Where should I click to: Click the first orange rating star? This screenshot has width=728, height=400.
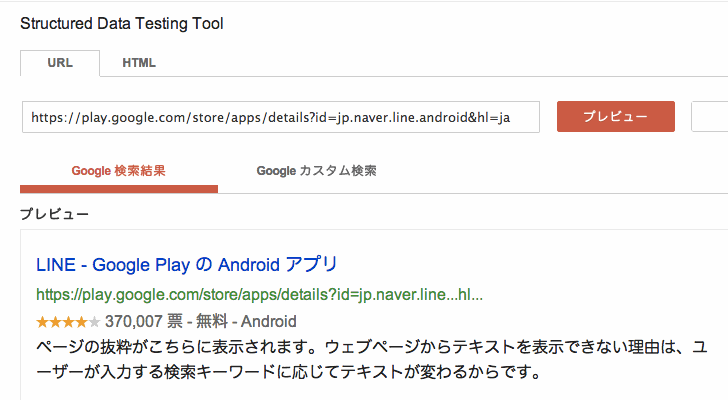[42, 322]
